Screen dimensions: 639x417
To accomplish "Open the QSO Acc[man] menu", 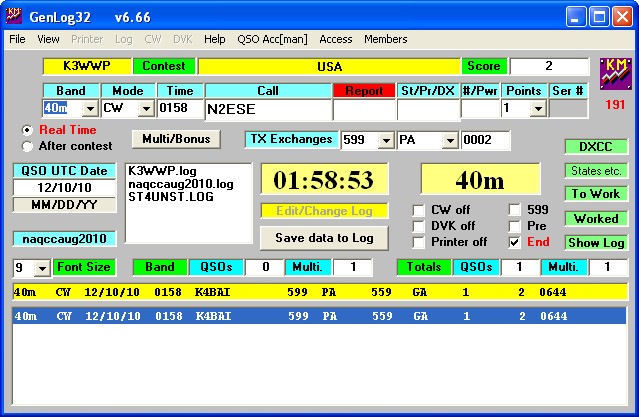I will coord(272,39).
